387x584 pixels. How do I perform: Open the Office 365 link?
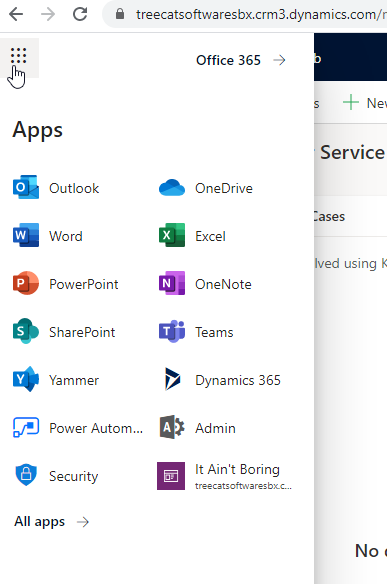pyautogui.click(x=228, y=60)
